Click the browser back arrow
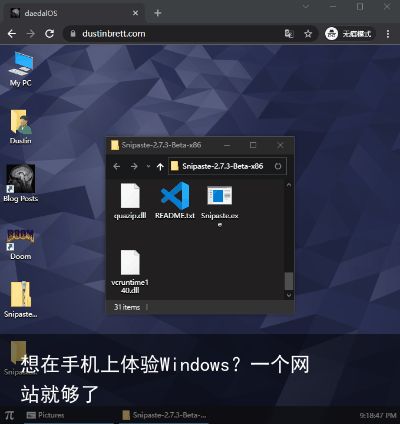400x424 pixels. 12,34
